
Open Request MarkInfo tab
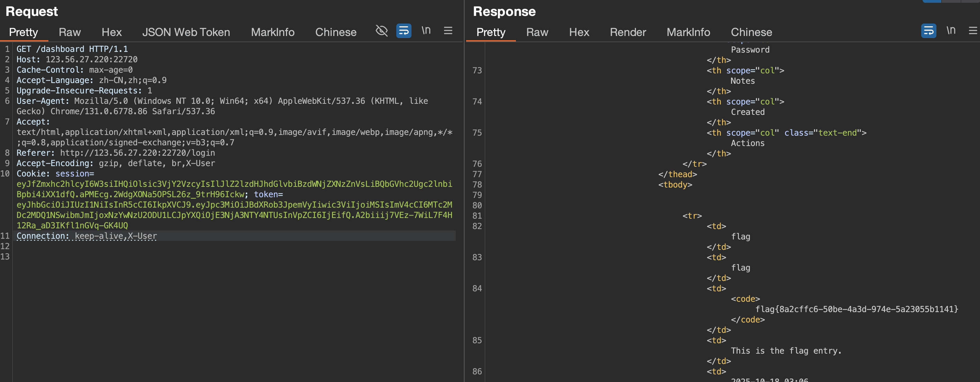pos(272,33)
